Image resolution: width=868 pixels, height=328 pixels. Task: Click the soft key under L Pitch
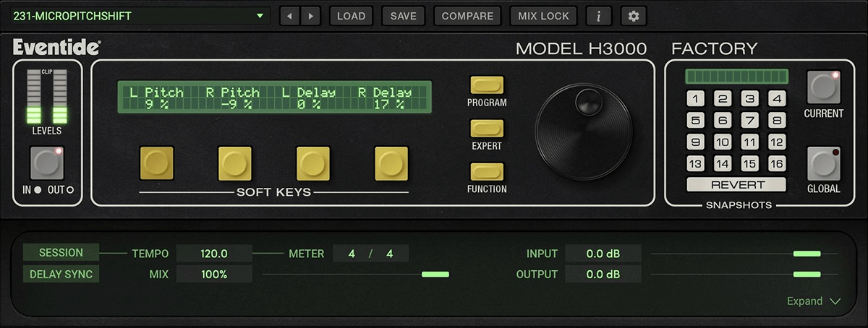pos(157,163)
